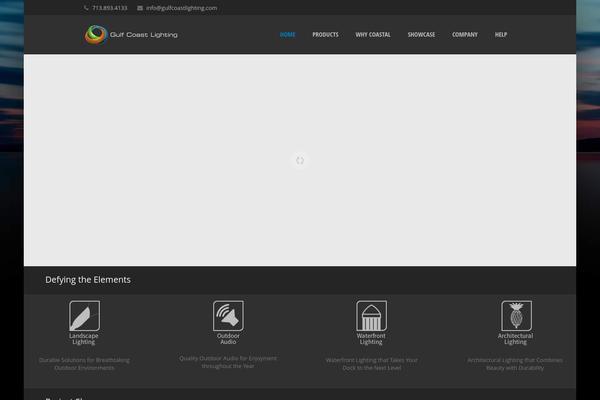Click the Architectural Lighting title link

coord(515,339)
